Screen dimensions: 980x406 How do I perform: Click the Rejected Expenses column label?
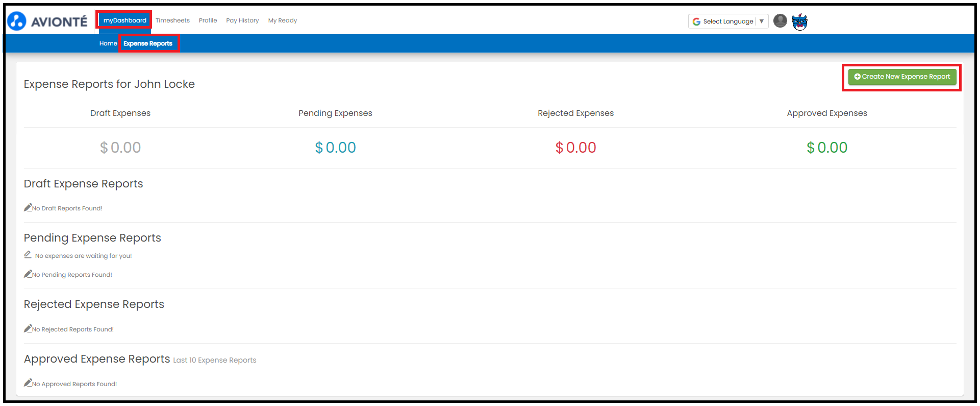pos(576,113)
